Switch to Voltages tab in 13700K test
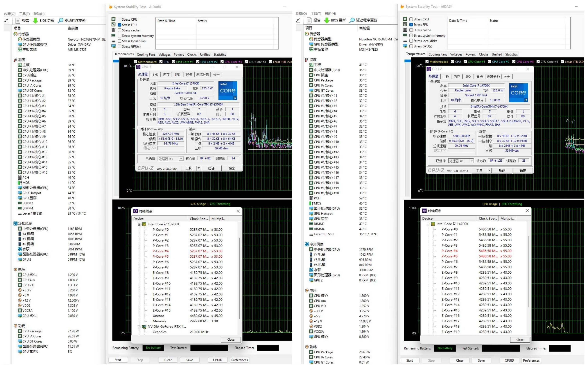This screenshot has height=368, width=588. [x=164, y=54]
